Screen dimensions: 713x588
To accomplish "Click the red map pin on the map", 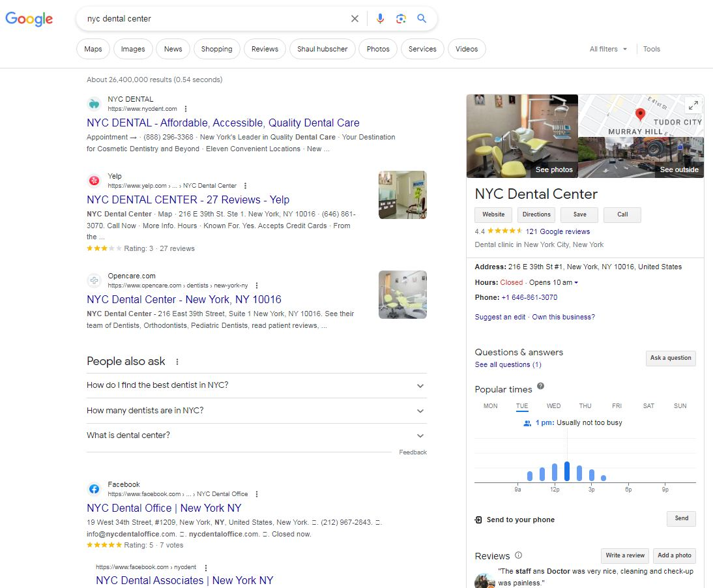I will coord(640,114).
